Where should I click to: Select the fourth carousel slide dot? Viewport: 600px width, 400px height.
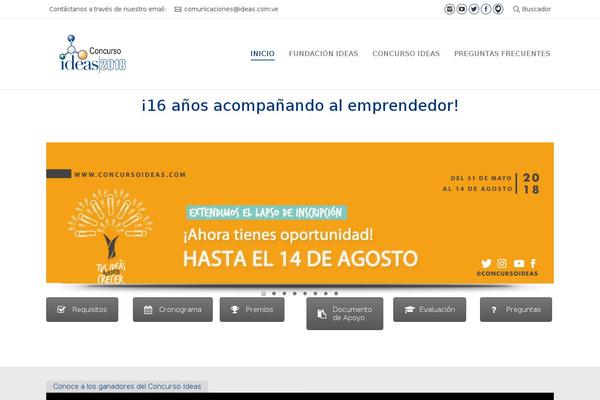point(295,293)
